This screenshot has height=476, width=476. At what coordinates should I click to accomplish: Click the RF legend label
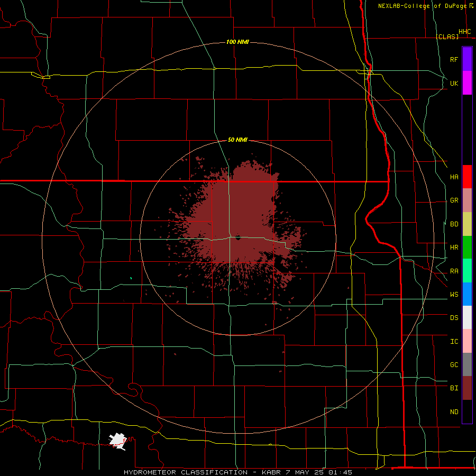click(x=454, y=59)
